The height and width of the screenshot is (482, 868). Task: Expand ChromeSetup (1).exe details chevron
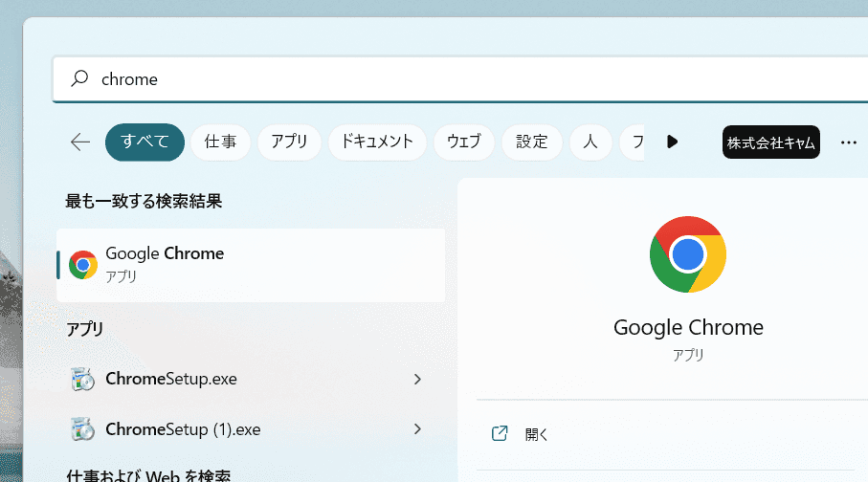417,428
